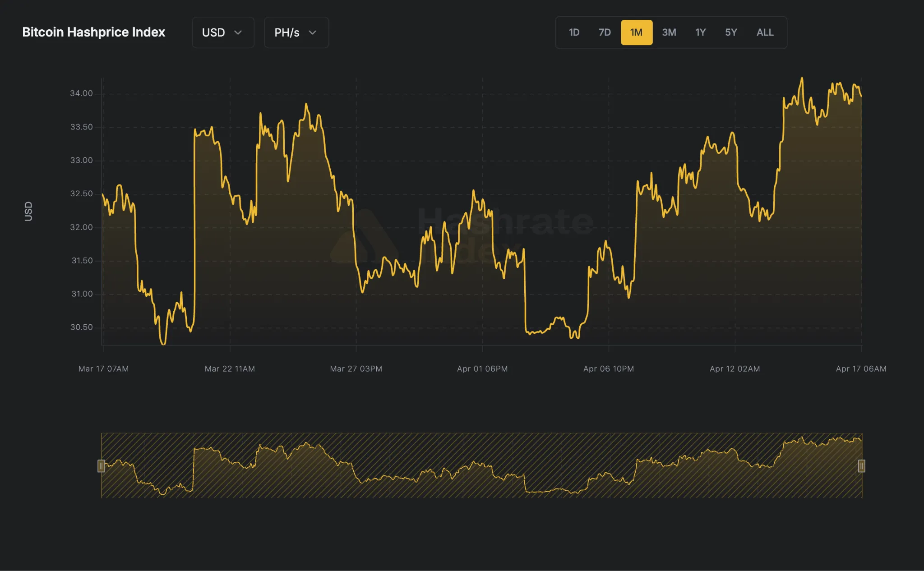
Task: Click the Apr 12 02AM date label
Action: point(735,368)
